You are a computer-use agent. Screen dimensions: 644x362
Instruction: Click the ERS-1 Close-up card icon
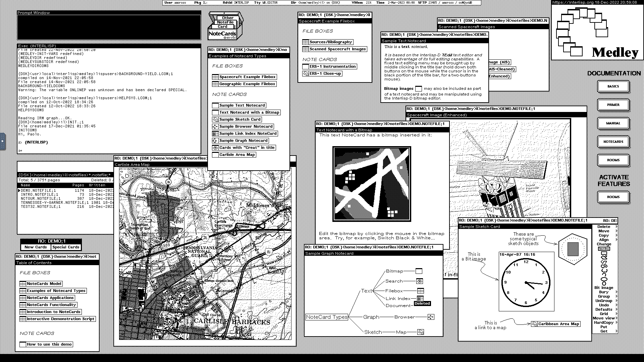(306, 73)
